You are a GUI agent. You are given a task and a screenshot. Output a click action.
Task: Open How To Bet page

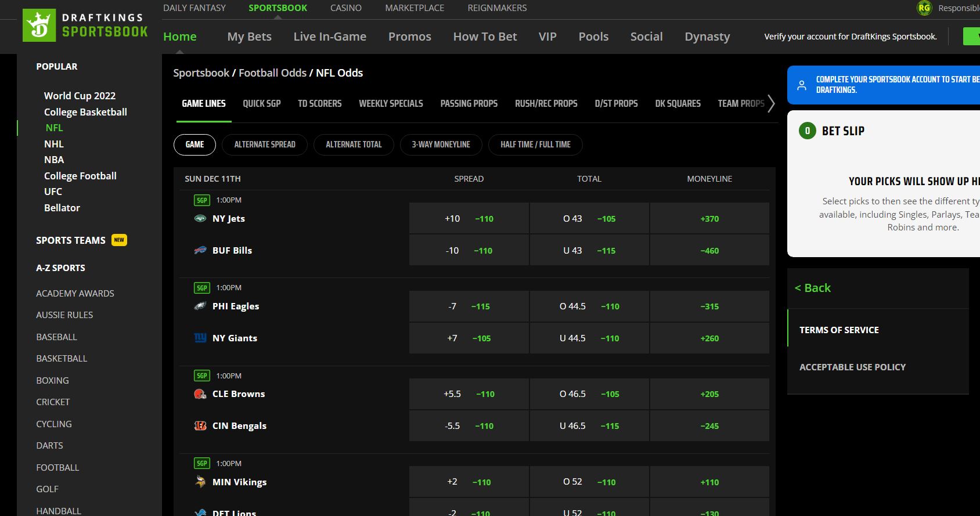pos(485,37)
